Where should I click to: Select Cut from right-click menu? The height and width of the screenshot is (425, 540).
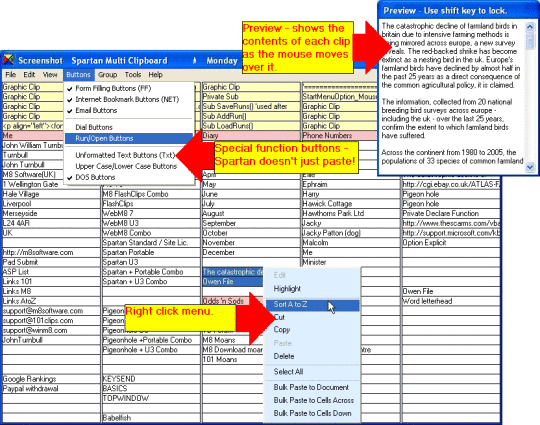click(312, 317)
